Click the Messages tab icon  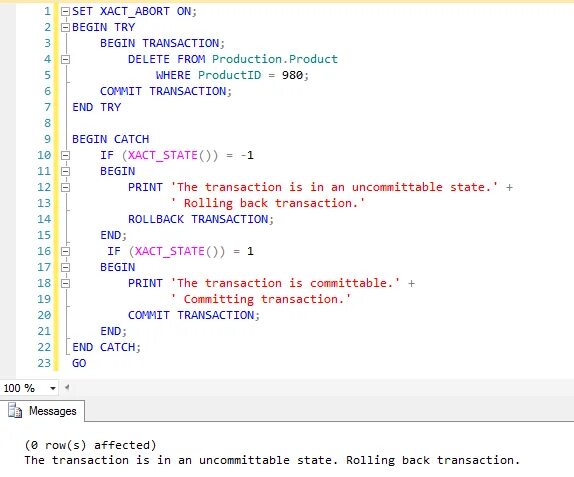(x=15, y=411)
